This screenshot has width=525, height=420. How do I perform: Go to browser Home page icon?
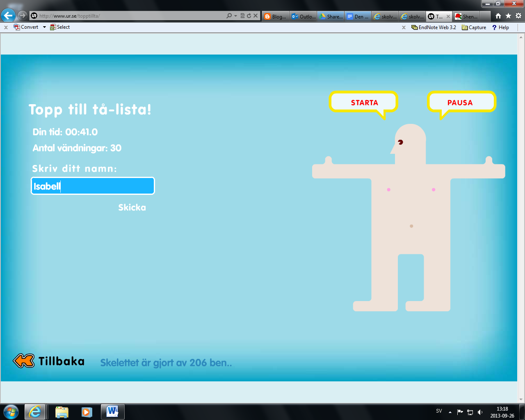pos(498,16)
